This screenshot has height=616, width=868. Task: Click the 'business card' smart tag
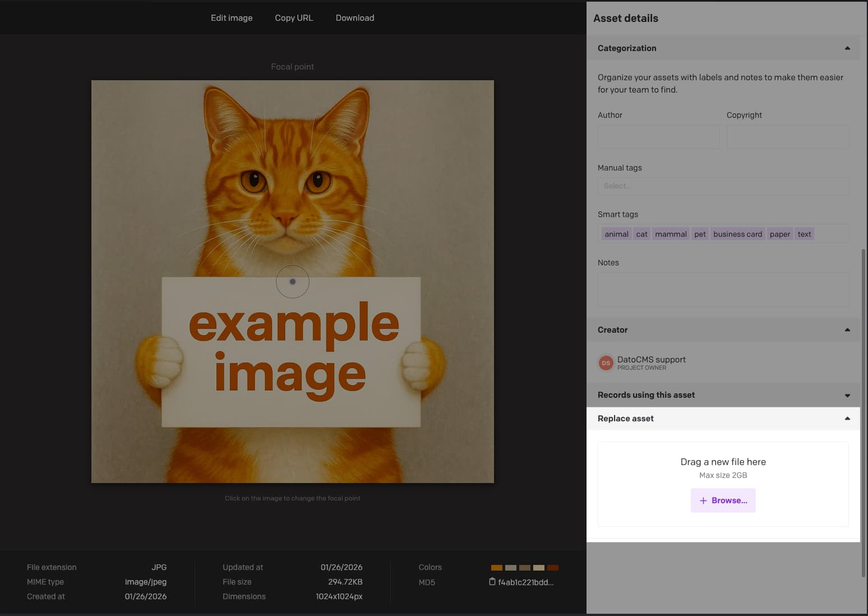(737, 234)
